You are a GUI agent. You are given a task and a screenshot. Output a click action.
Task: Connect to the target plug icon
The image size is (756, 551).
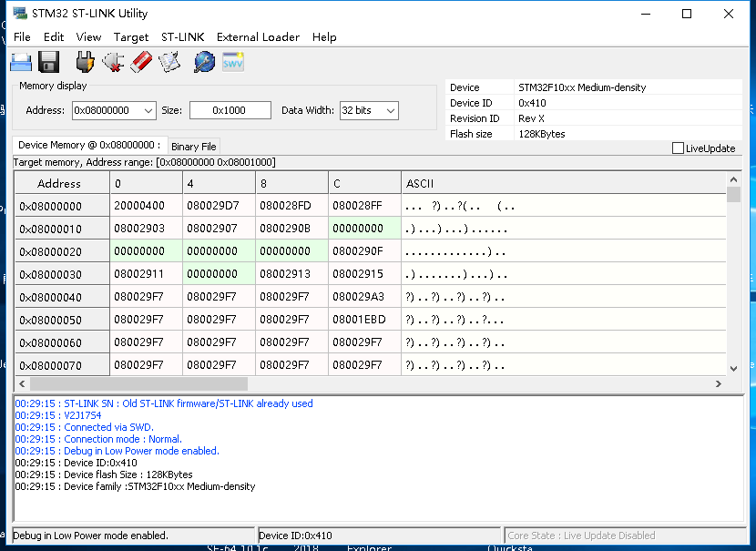click(85, 62)
